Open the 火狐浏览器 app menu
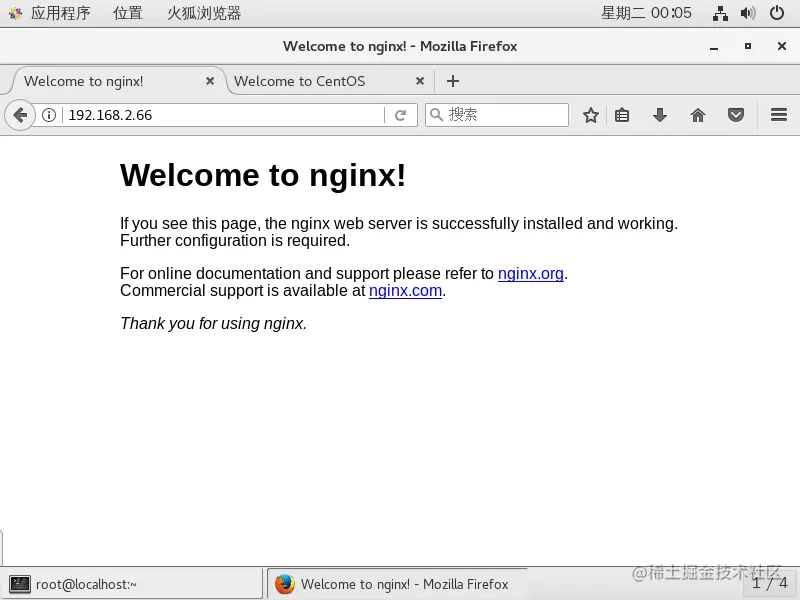Image resolution: width=800 pixels, height=600 pixels. pyautogui.click(x=204, y=13)
